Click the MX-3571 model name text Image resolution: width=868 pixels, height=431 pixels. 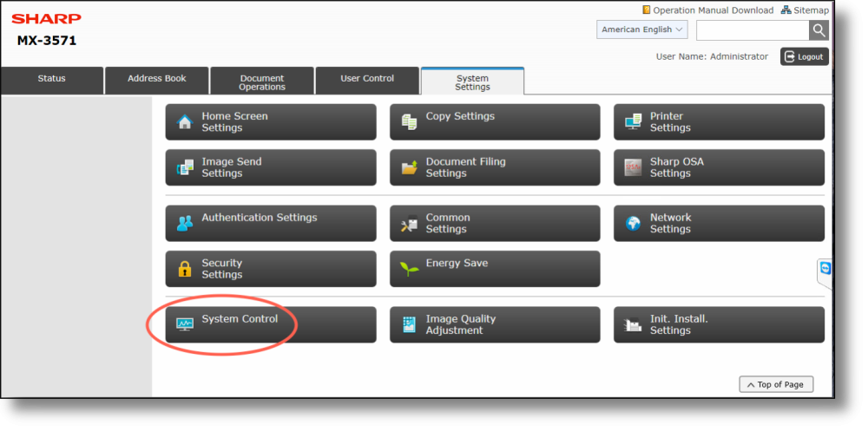click(47, 41)
